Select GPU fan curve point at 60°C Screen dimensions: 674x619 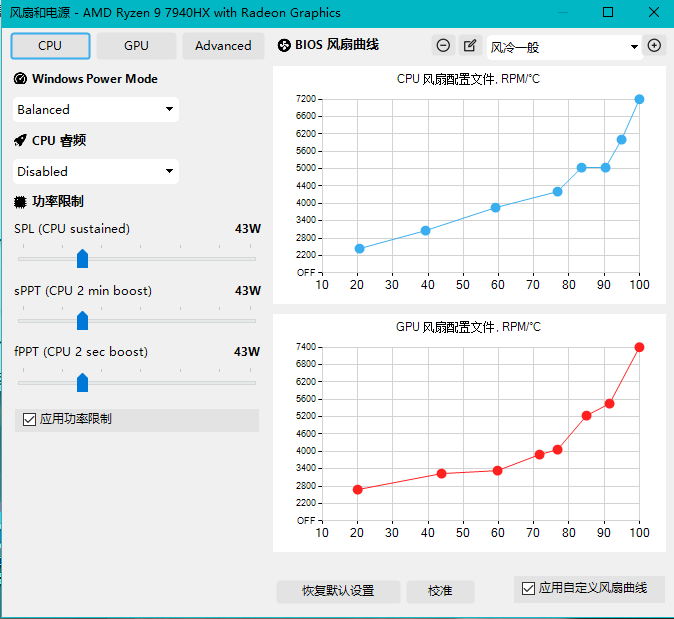pos(497,471)
